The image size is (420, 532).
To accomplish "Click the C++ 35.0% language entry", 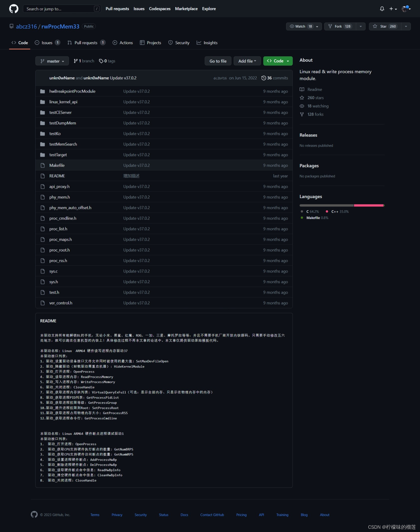I will [x=337, y=211].
